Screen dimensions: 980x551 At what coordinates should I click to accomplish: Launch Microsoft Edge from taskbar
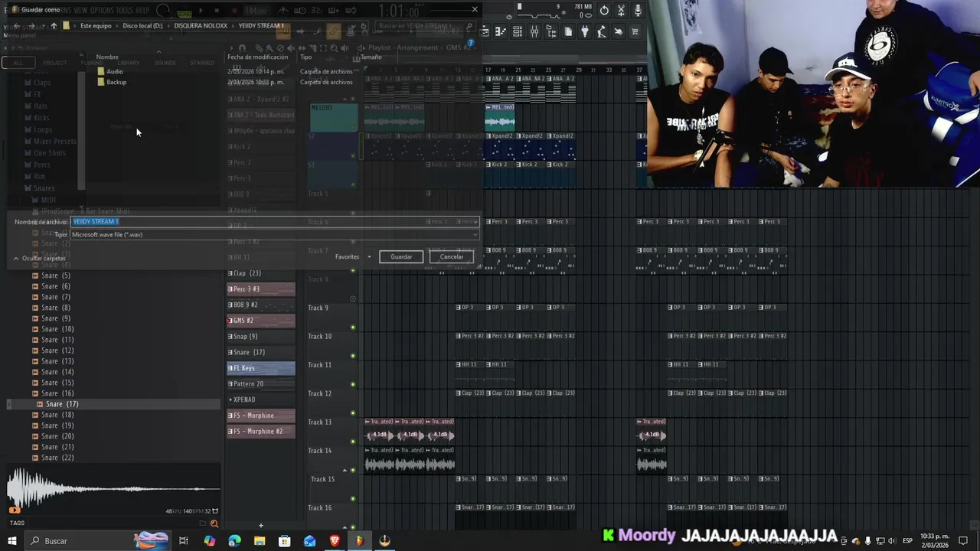234,541
